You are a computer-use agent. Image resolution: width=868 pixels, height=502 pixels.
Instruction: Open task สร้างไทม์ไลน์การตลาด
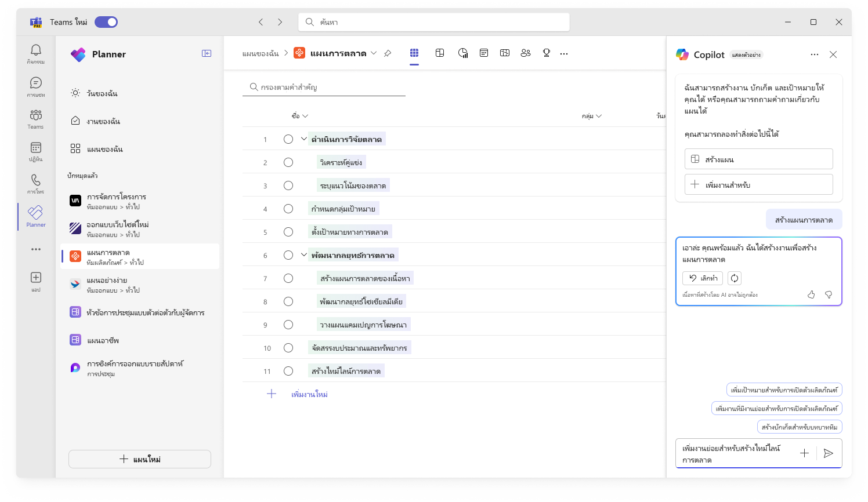tap(346, 371)
